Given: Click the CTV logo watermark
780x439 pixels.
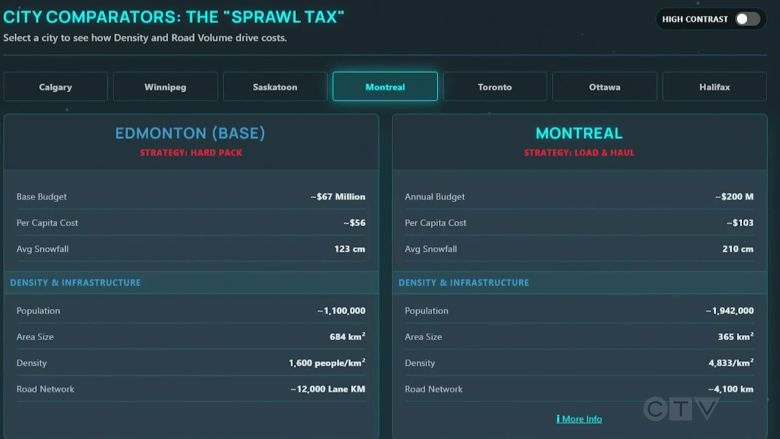Looking at the screenshot, I should pyautogui.click(x=680, y=408).
